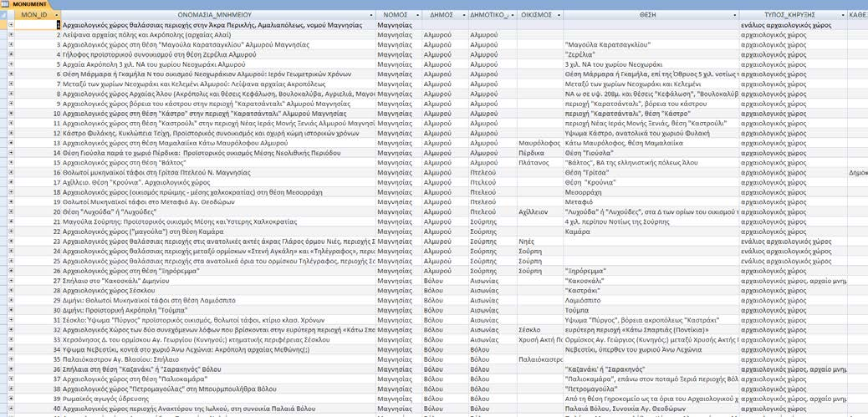Expand subdatasheet for record 1
Image resolution: width=868 pixels, height=417 pixels.
pos(11,25)
